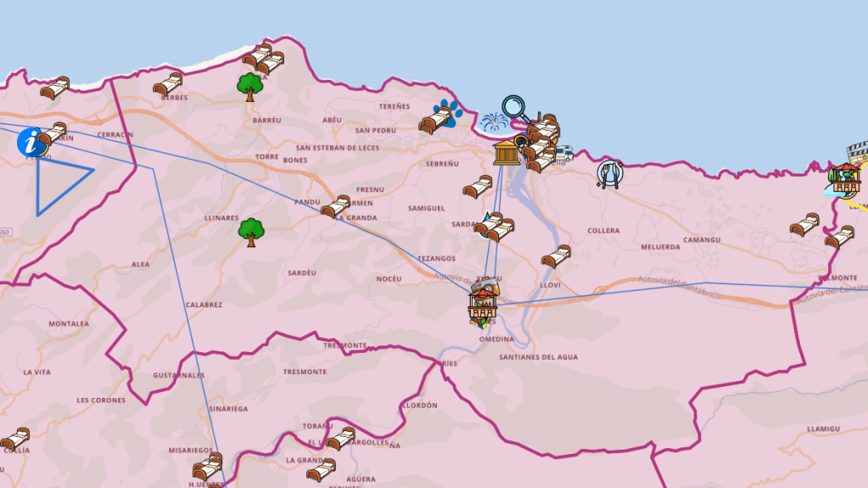Open the fork and knife restaurant marker
The width and height of the screenshot is (868, 488).
pos(609,174)
